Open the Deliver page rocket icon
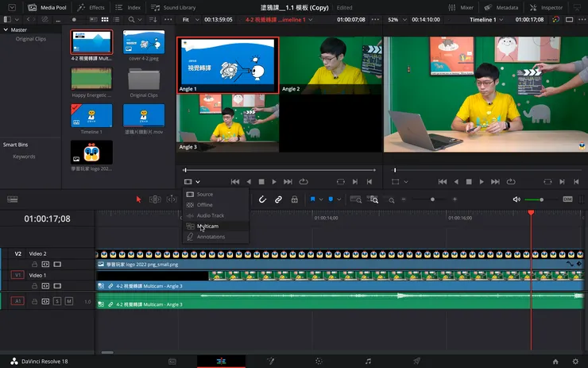Viewport: 588px width, 368px height. (417, 361)
